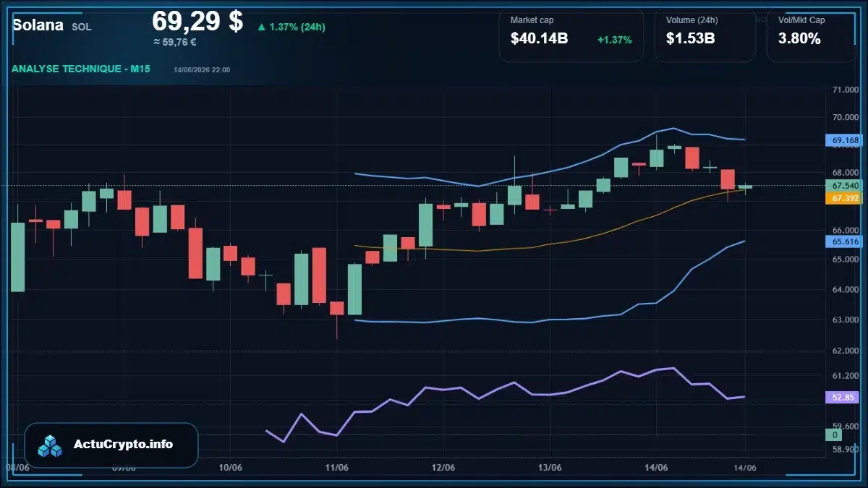Viewport: 868px width, 488px height.
Task: Select the SOL ticker symbol
Action: click(82, 27)
